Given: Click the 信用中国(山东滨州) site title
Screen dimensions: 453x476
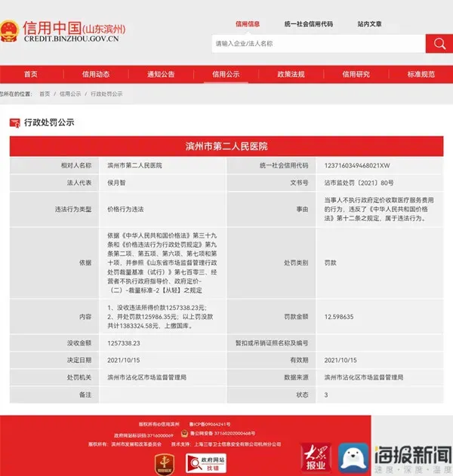Looking at the screenshot, I should coord(74,28).
